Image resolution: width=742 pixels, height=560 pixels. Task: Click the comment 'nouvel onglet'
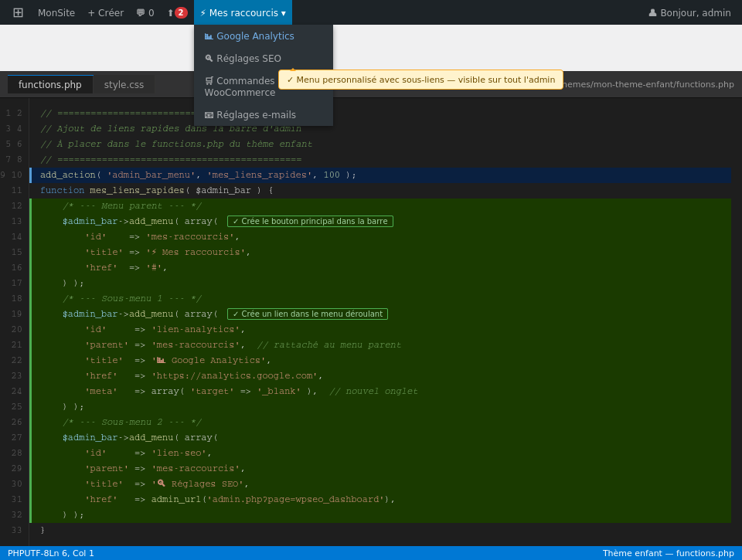[373, 391]
